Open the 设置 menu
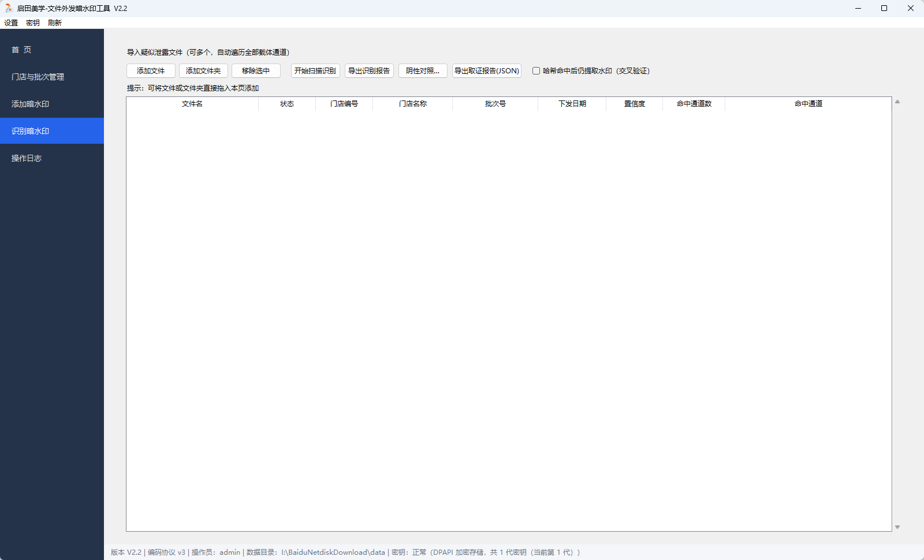924x560 pixels. (11, 23)
